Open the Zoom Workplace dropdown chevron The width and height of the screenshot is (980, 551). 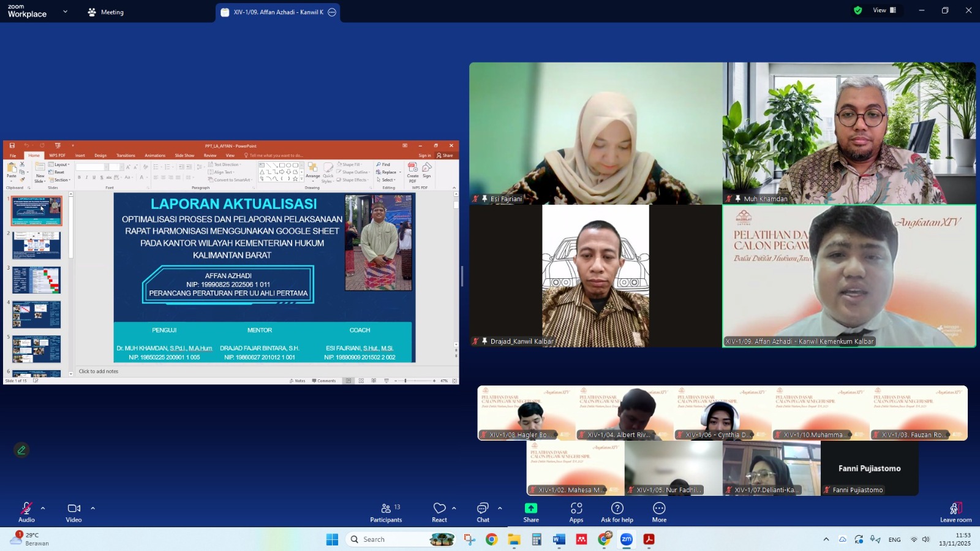pyautogui.click(x=65, y=12)
